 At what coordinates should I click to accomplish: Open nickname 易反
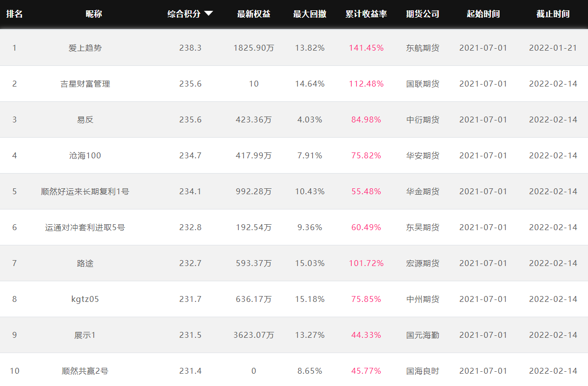coord(85,120)
